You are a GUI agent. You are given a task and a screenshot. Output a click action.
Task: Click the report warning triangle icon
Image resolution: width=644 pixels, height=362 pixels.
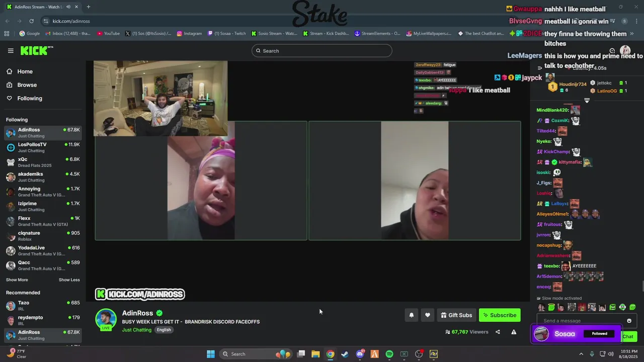pos(514,332)
